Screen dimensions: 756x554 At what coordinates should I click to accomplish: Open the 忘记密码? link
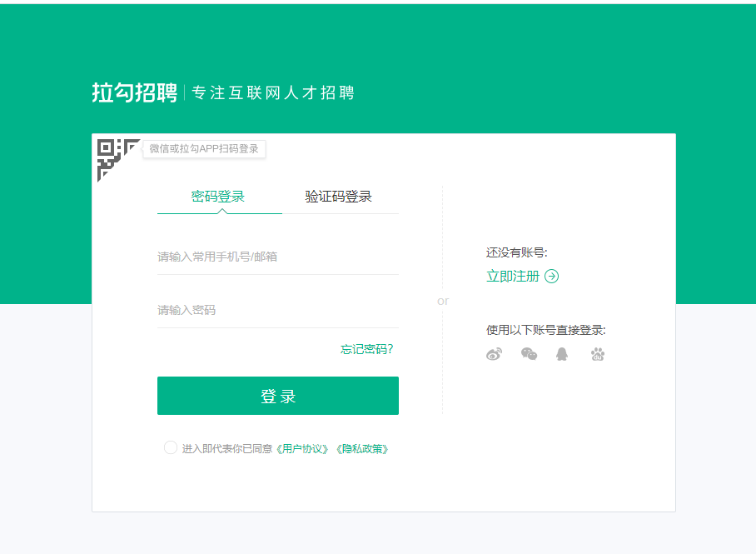(x=367, y=349)
